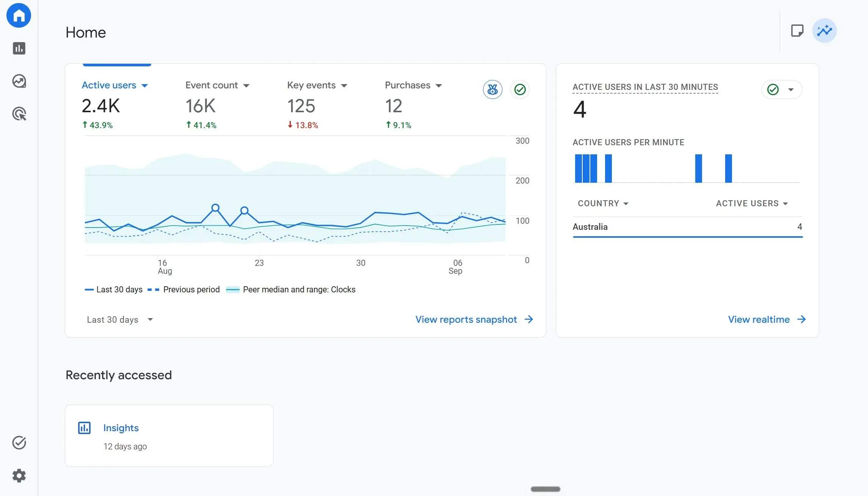
Task: Click arrow next to View realtime
Action: click(801, 319)
